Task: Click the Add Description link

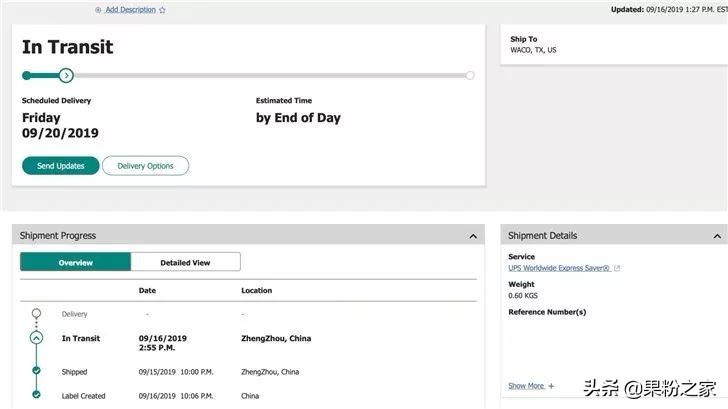Action: coord(130,10)
